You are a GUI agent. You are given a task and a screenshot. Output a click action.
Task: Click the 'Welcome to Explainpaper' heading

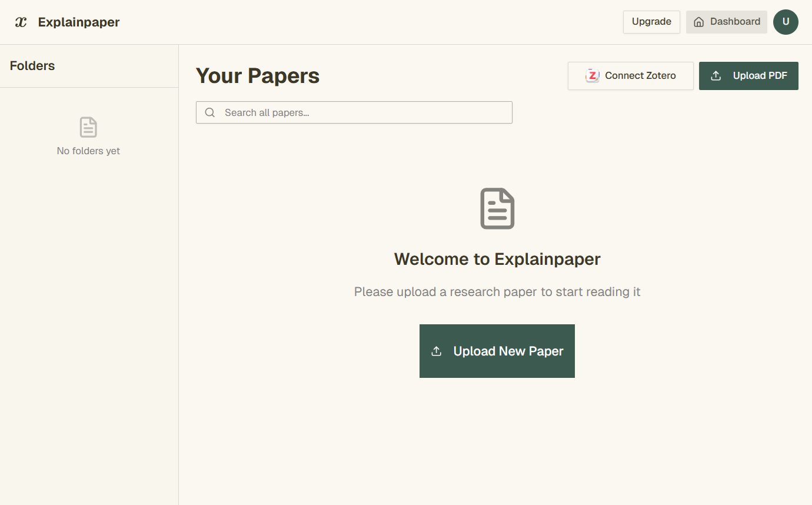click(497, 259)
